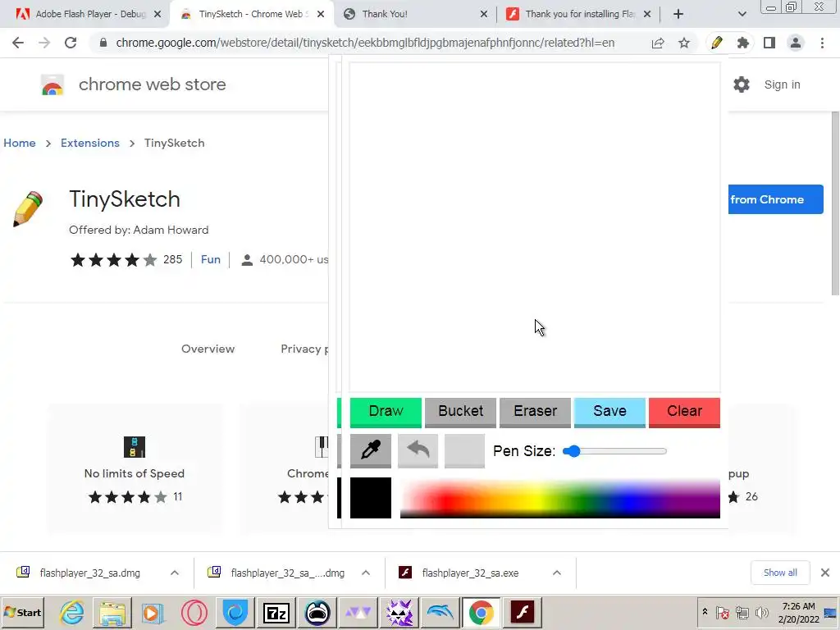Open 7-Zip from the taskbar
The width and height of the screenshot is (840, 630).
pos(276,612)
